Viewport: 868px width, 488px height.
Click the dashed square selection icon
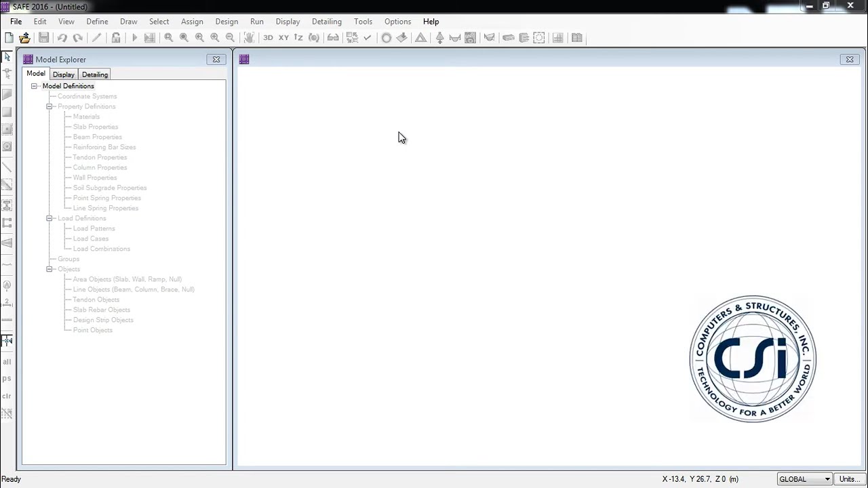coord(539,38)
